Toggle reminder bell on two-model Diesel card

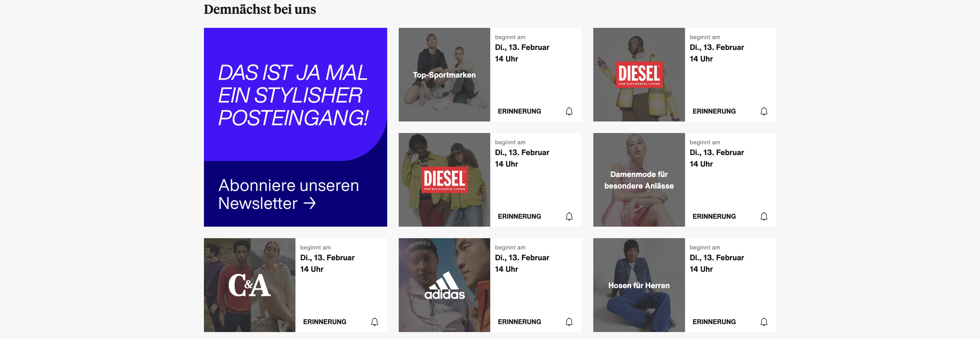click(x=569, y=216)
